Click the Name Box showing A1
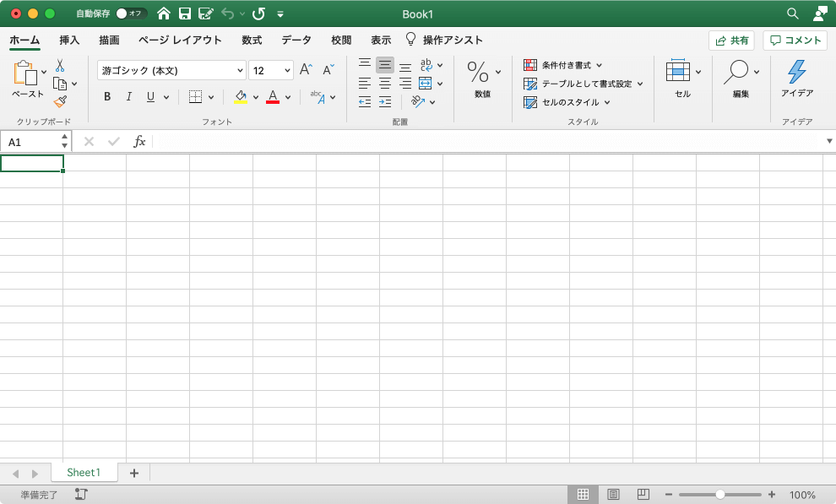Screen dimensions: 836x504 35,142
